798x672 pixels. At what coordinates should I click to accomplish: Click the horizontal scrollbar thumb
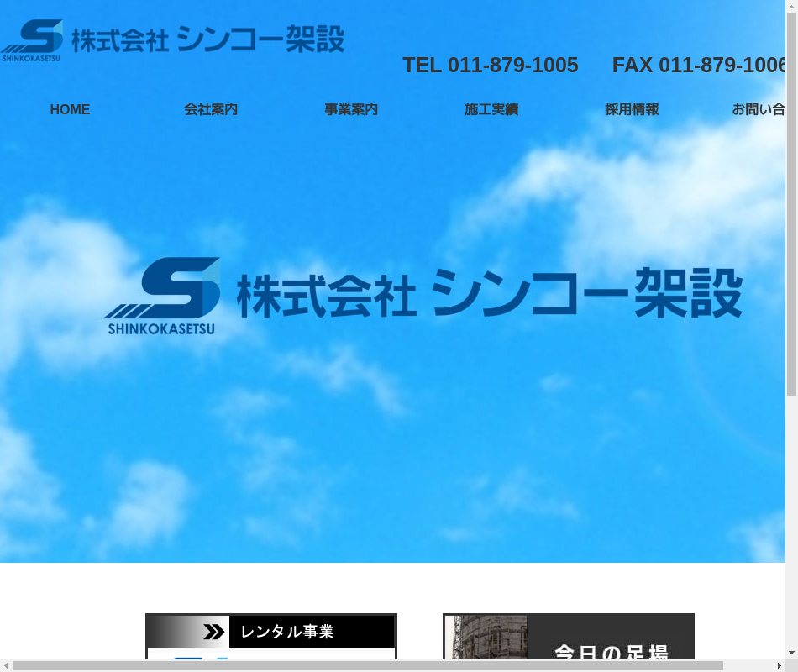(x=367, y=666)
